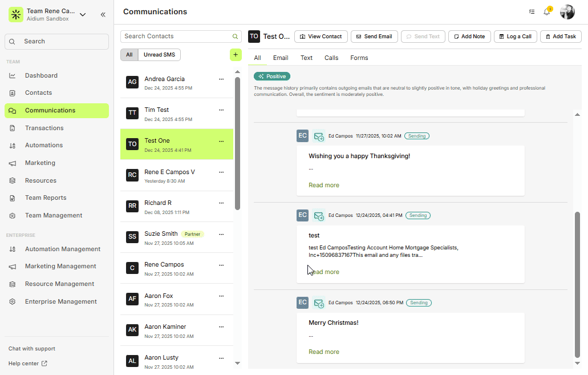Expand the Team Rene Campos team dropdown
This screenshot has height=375, width=588.
coord(83,14)
